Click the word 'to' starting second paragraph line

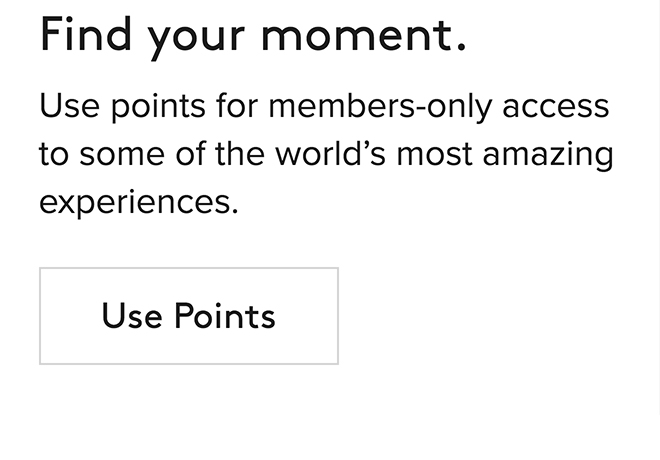[x=54, y=154]
